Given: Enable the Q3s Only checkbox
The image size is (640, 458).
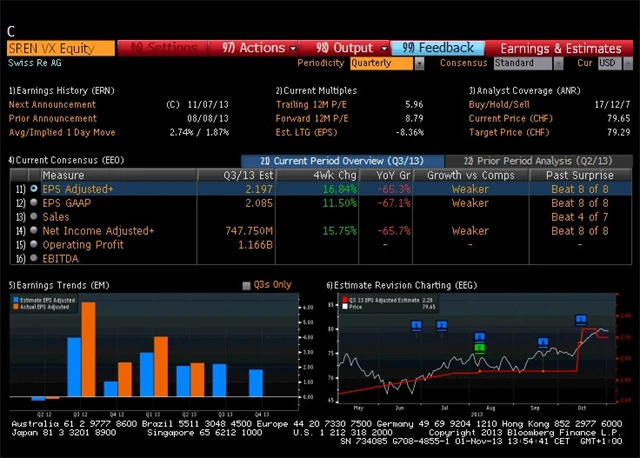Looking at the screenshot, I should [x=247, y=285].
